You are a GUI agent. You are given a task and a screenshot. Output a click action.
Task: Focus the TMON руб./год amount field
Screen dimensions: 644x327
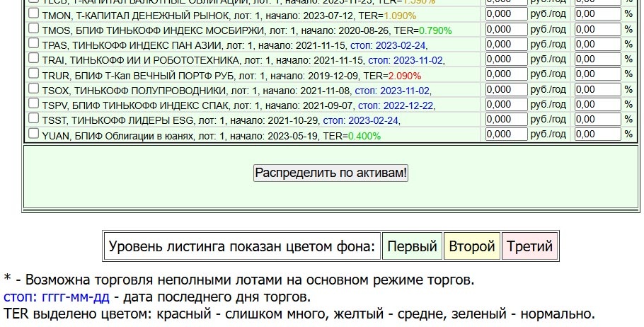[506, 14]
